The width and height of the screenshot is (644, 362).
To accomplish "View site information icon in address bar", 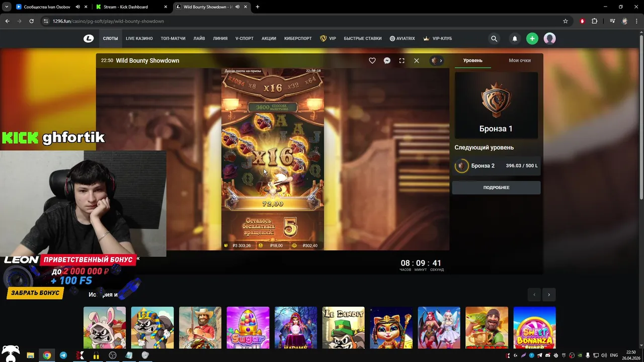I will click(46, 21).
